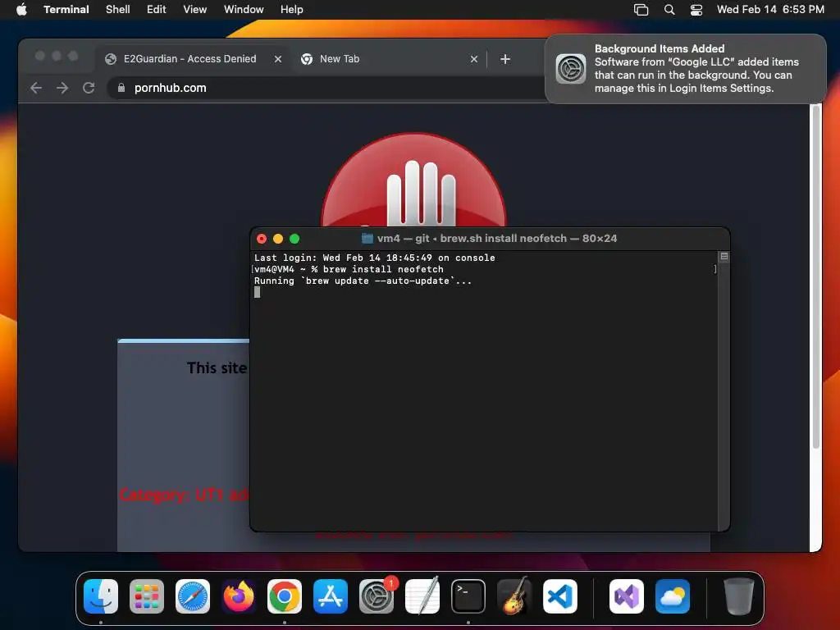The width and height of the screenshot is (840, 630).
Task: Switch to E2Guardian - Access Denied tab
Action: [190, 59]
